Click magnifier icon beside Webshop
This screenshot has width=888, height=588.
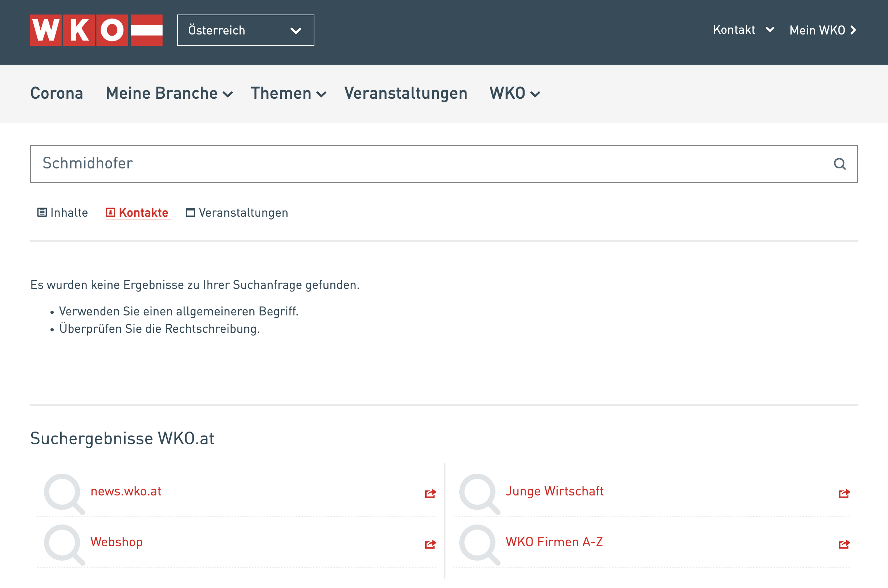(x=65, y=544)
